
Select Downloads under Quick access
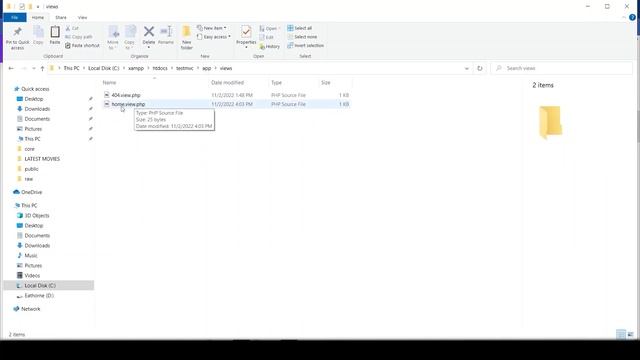coord(37,109)
